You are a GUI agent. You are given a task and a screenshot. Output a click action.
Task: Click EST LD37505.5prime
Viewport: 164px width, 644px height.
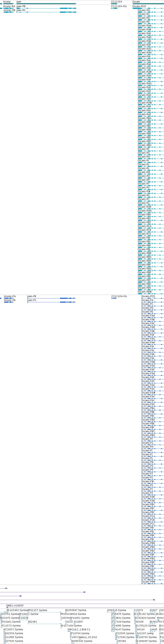tap(13, 641)
